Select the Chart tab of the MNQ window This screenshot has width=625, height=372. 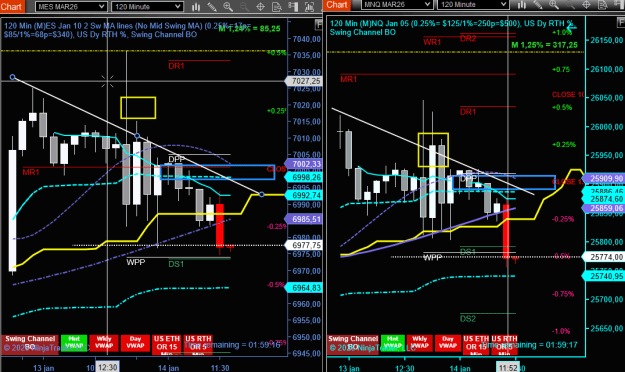click(337, 4)
